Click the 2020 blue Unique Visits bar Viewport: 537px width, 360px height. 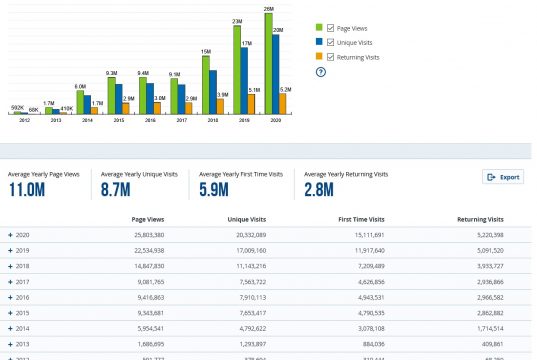(276, 74)
